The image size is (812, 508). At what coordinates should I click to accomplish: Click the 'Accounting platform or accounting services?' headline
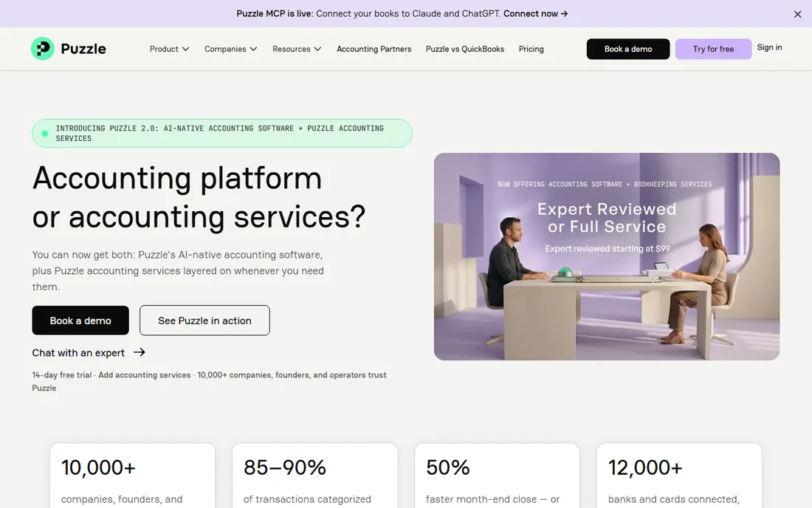(199, 197)
